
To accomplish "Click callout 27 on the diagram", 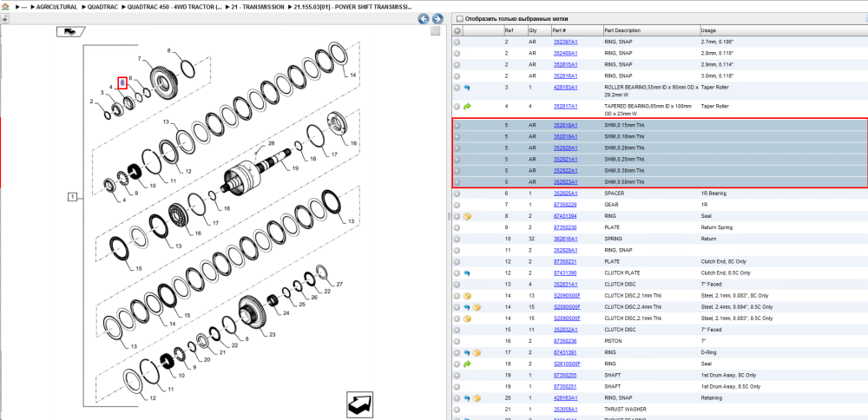I will [x=339, y=284].
